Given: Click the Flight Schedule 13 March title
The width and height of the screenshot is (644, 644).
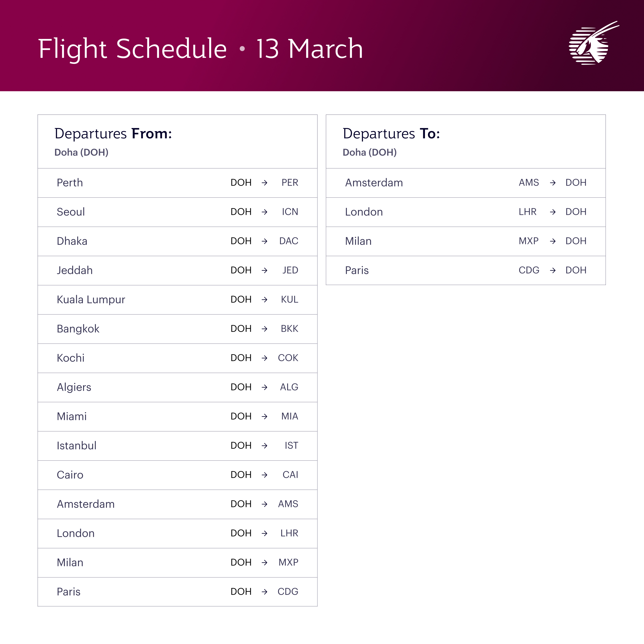Looking at the screenshot, I should tap(200, 49).
